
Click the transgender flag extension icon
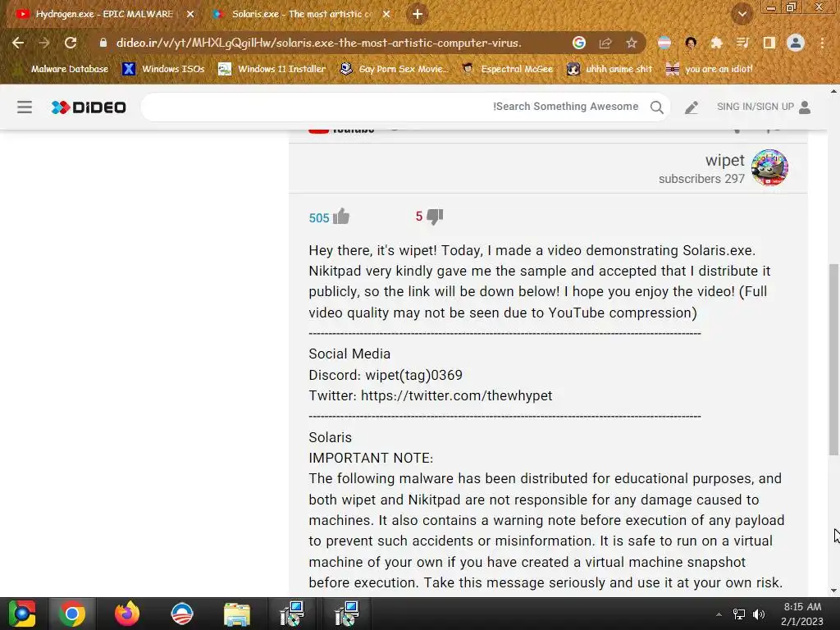[664, 43]
